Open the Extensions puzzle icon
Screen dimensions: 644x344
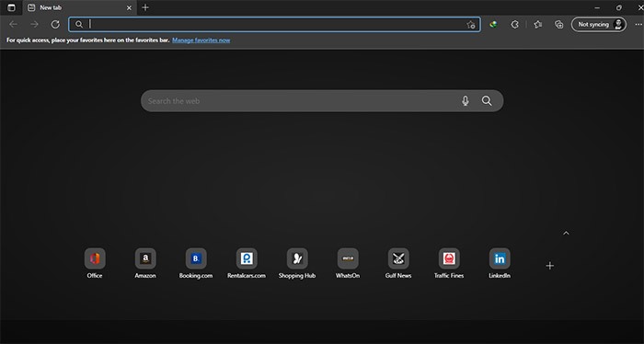tap(514, 24)
